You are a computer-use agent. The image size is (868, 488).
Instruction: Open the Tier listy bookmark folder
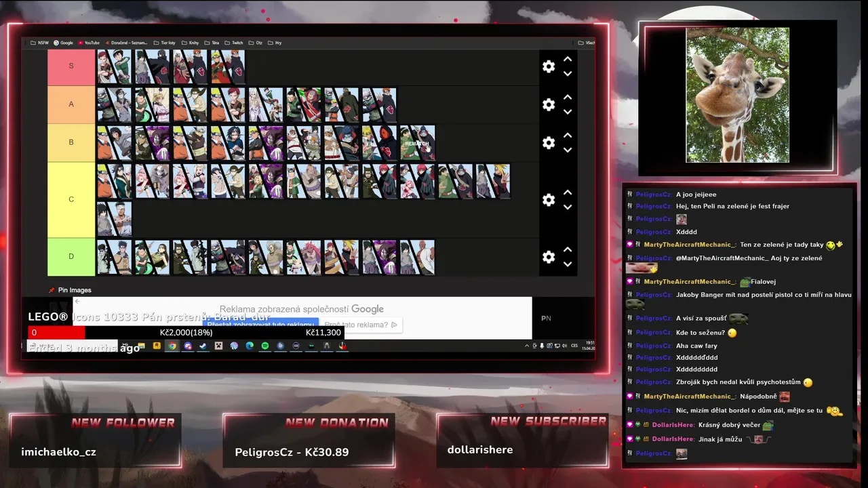pyautogui.click(x=165, y=43)
